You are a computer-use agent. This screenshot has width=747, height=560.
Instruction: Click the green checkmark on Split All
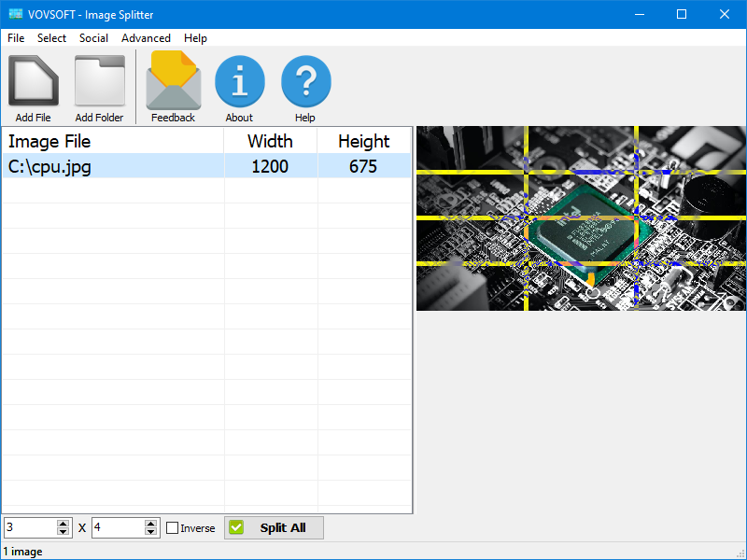pos(237,527)
